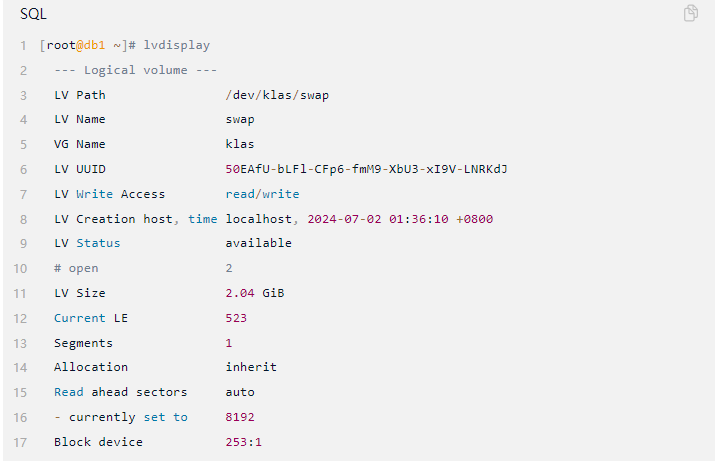Click the 2.04 GiB size value
The width and height of the screenshot is (723, 461).
click(255, 293)
